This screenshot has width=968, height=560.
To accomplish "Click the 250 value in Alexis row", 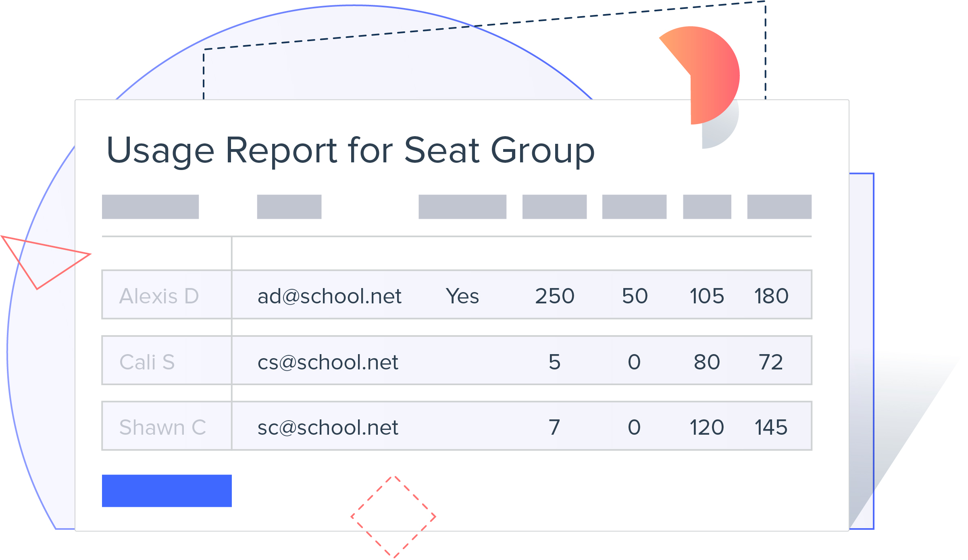I will (x=554, y=296).
